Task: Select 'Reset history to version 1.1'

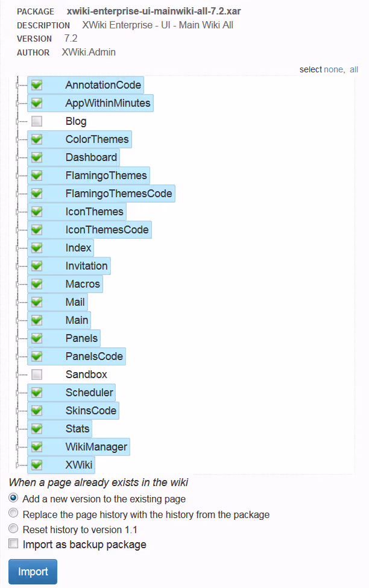Action: coord(13,530)
